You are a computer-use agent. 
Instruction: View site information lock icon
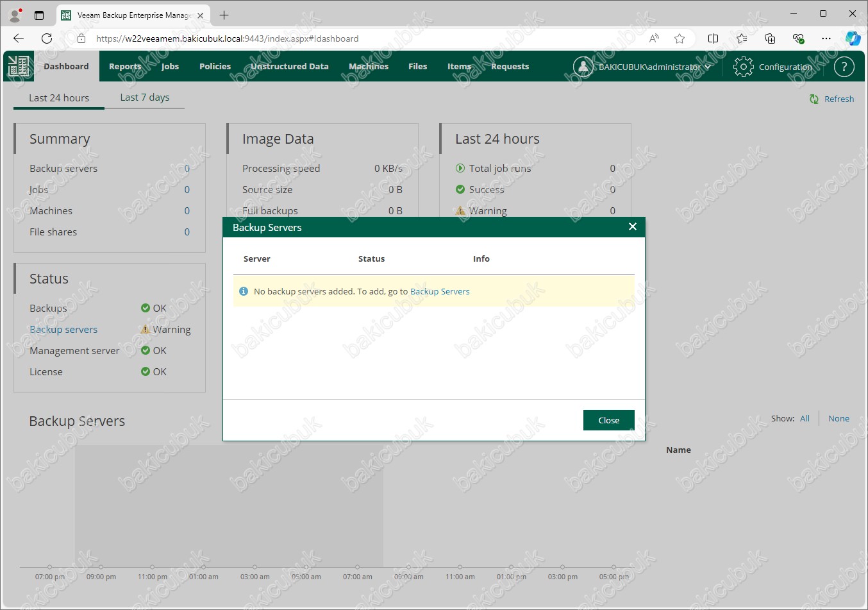pos(81,38)
